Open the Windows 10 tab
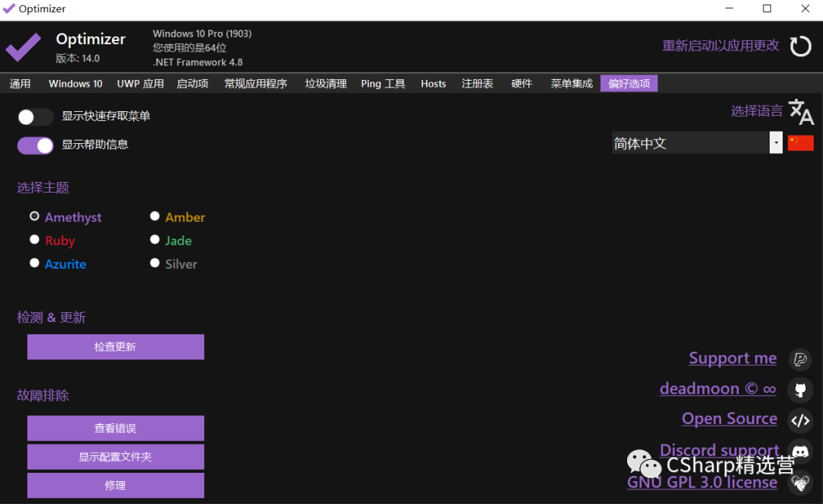This screenshot has width=823, height=504. [x=75, y=84]
